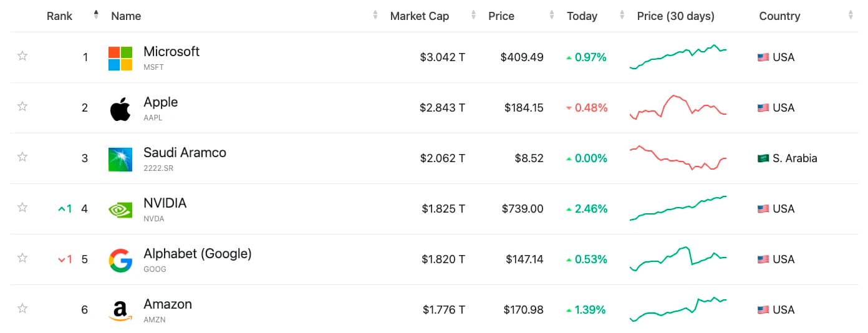Click the Today column header
This screenshot has height=333, width=868.
click(582, 16)
